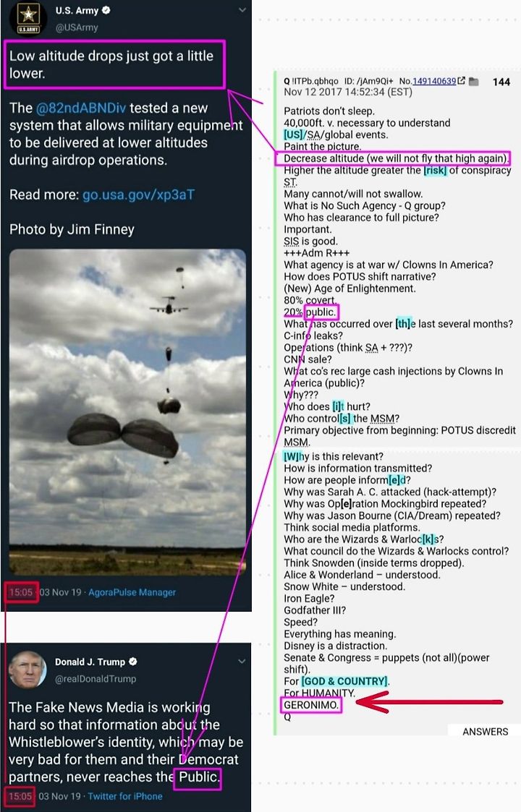Click the U.S. Army display name
The height and width of the screenshot is (812, 521).
tap(77, 10)
